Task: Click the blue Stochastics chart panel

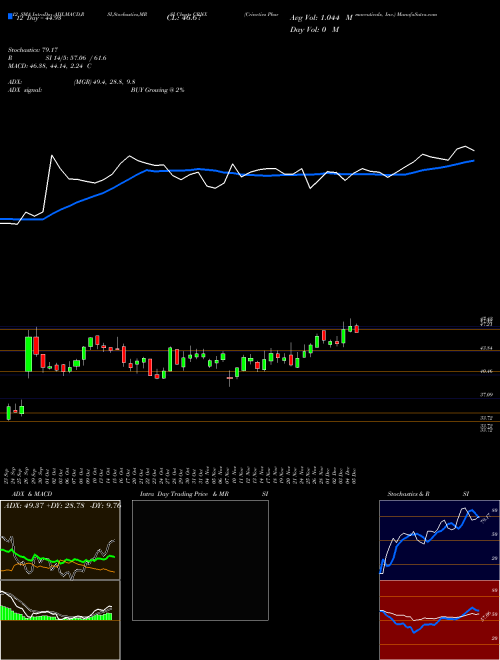Action: (x=439, y=540)
